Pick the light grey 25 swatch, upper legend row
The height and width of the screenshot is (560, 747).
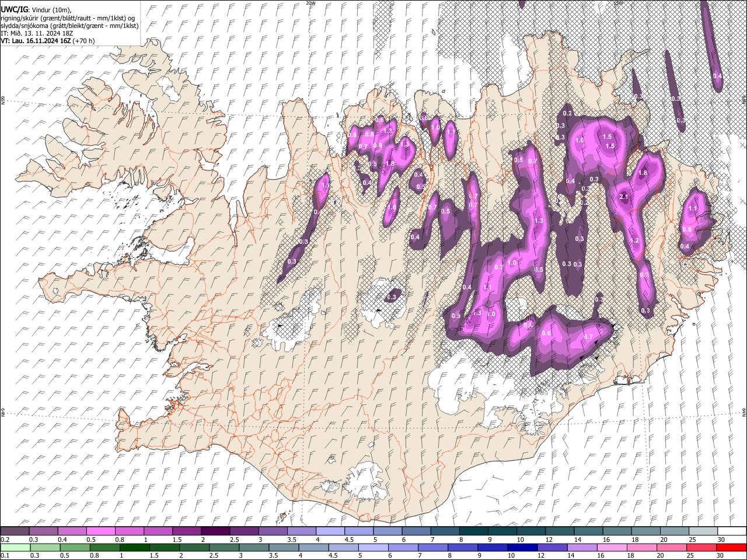tap(703, 531)
